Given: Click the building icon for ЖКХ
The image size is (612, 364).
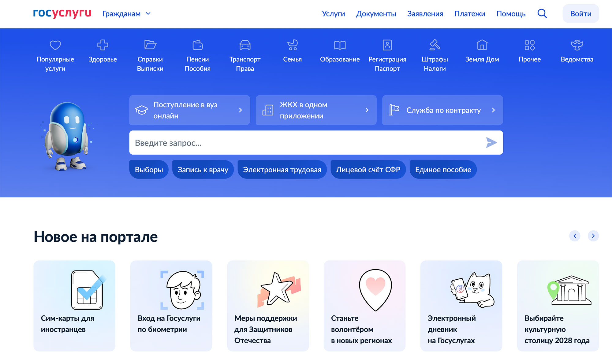Looking at the screenshot, I should coord(268,110).
